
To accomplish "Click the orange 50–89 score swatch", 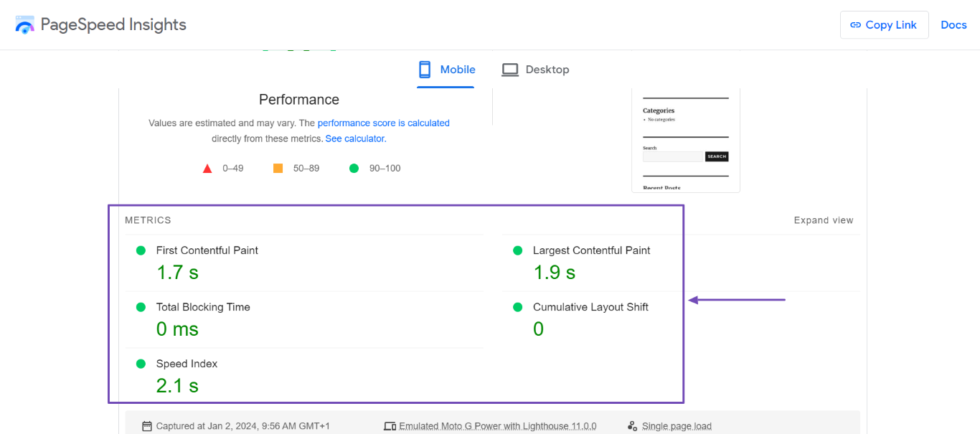I will pyautogui.click(x=278, y=168).
